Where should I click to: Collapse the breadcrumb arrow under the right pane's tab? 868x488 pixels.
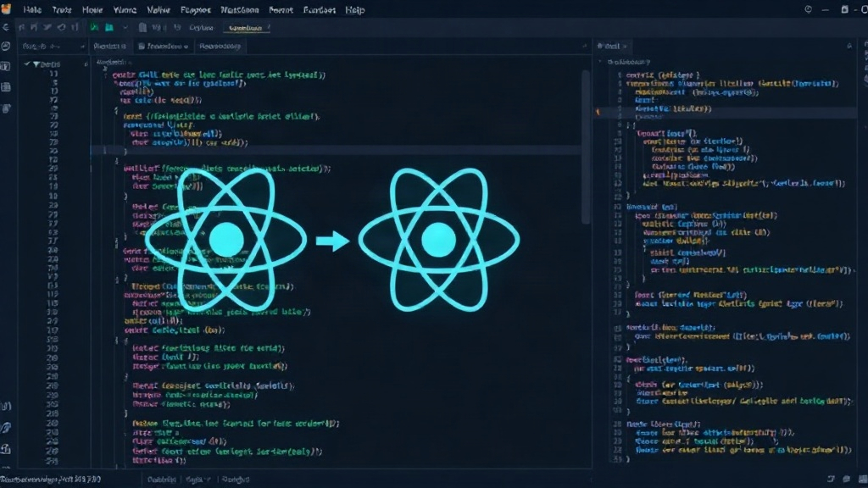pos(600,62)
